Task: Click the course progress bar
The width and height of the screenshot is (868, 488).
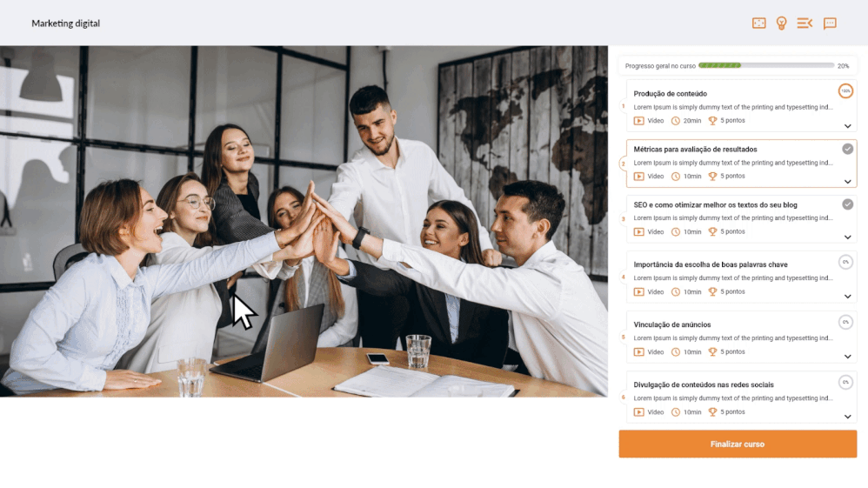Action: pos(766,65)
